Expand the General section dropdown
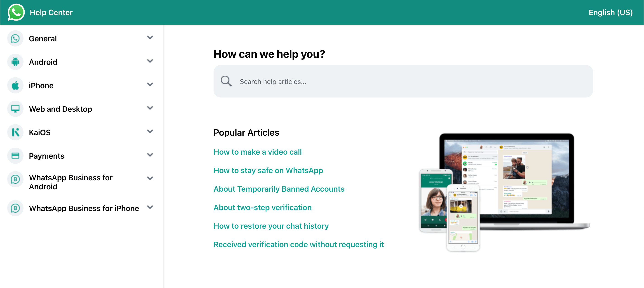The image size is (644, 288). click(x=150, y=39)
